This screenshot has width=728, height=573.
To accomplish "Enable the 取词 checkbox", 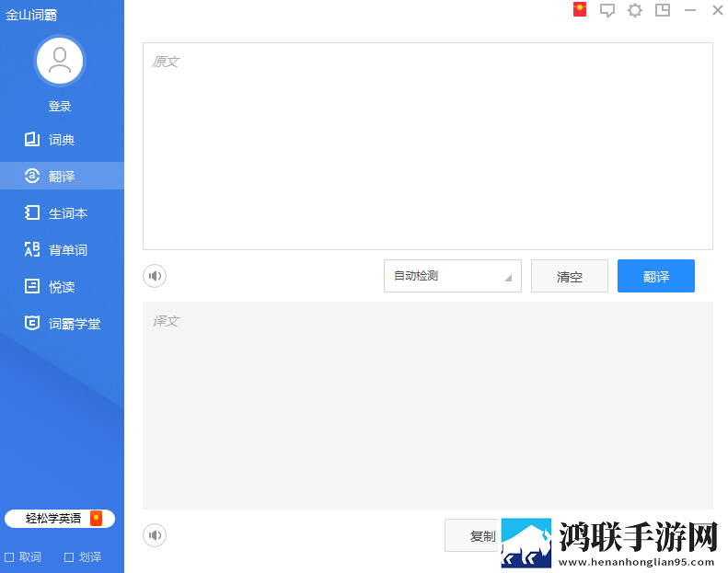I will pyautogui.click(x=9, y=556).
